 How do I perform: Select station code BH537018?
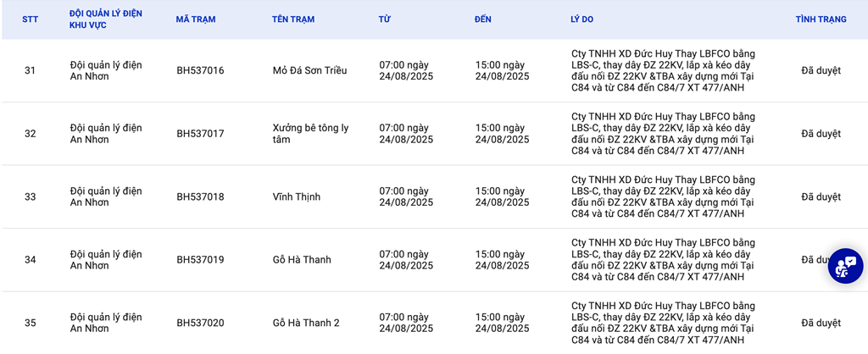200,196
